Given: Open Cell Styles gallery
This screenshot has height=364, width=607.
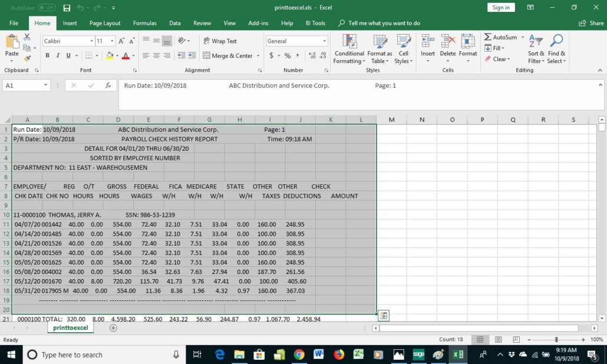Looking at the screenshot, I should pyautogui.click(x=403, y=49).
